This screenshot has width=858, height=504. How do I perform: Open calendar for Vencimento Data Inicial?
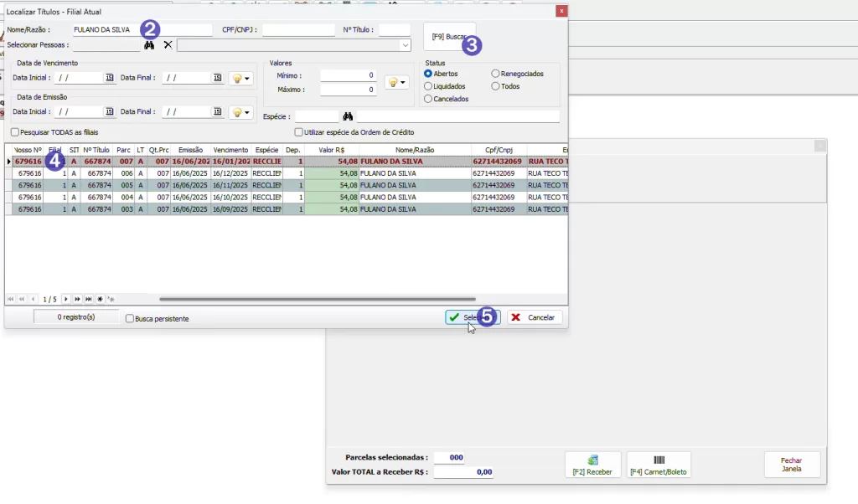point(109,78)
